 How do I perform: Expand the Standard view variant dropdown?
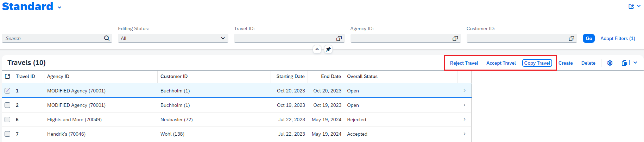click(59, 7)
